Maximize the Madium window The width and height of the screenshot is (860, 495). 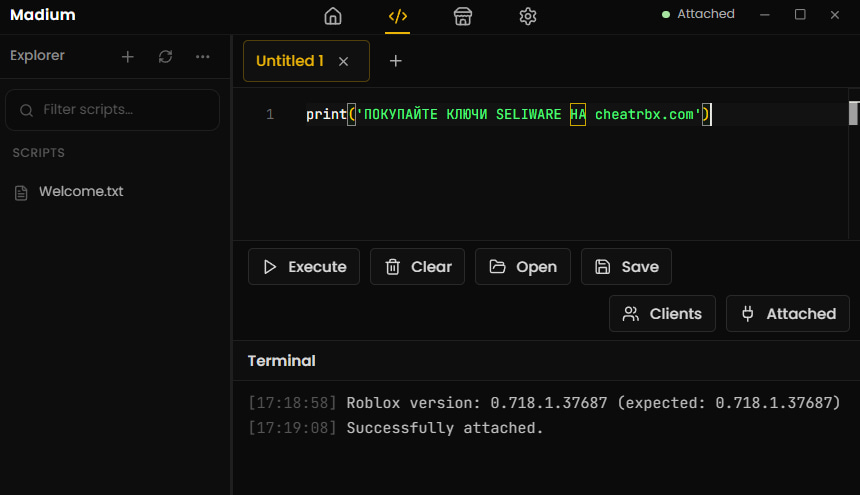point(800,15)
